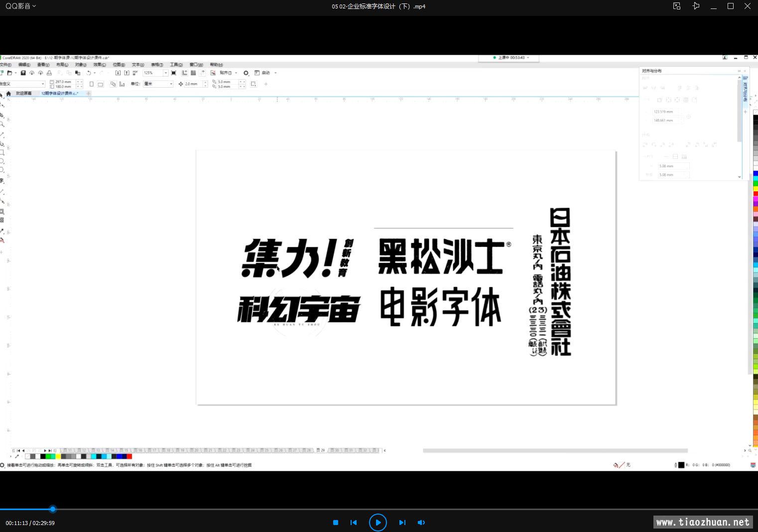Toggle the player's mini mode icon
This screenshot has height=532, width=758.
tap(677, 6)
